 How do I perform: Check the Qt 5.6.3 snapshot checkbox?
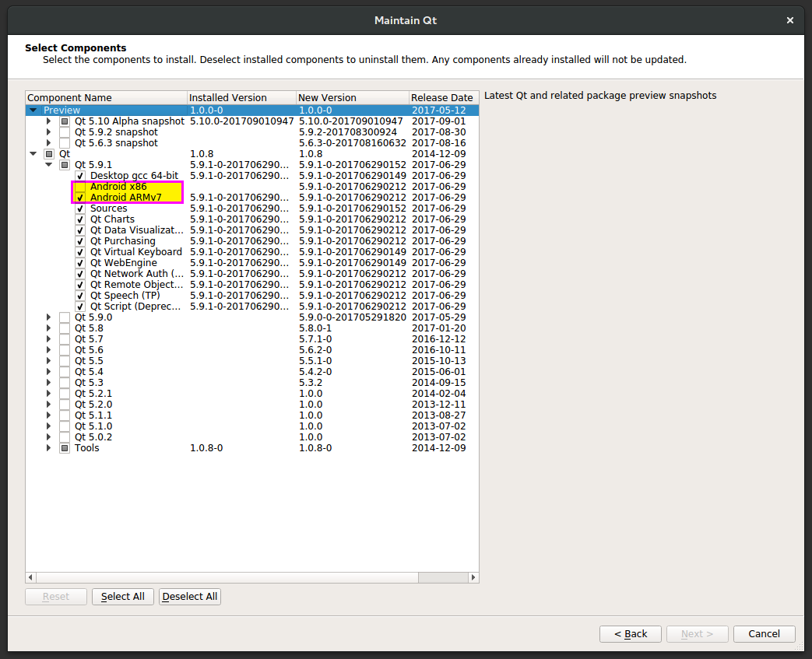(x=65, y=143)
